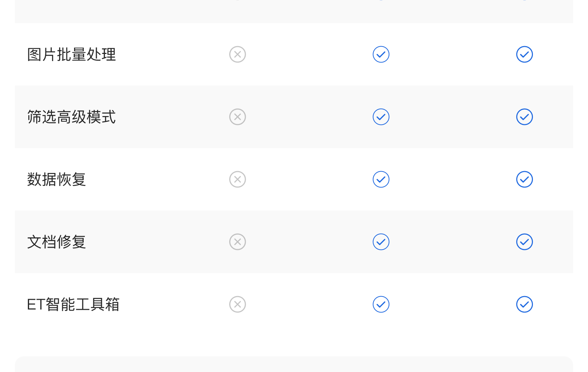Click the gray X icon for 图片批量处理
Screen dimensions: 588x372
coord(237,54)
